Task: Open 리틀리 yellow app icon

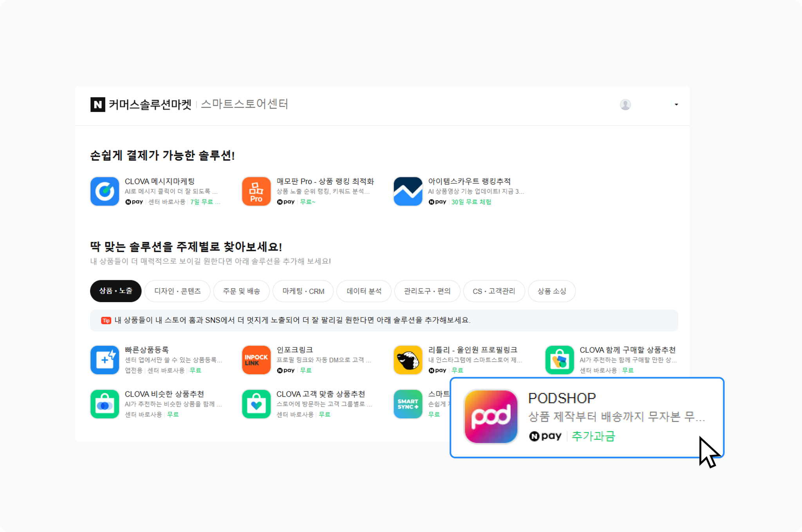Action: (408, 360)
